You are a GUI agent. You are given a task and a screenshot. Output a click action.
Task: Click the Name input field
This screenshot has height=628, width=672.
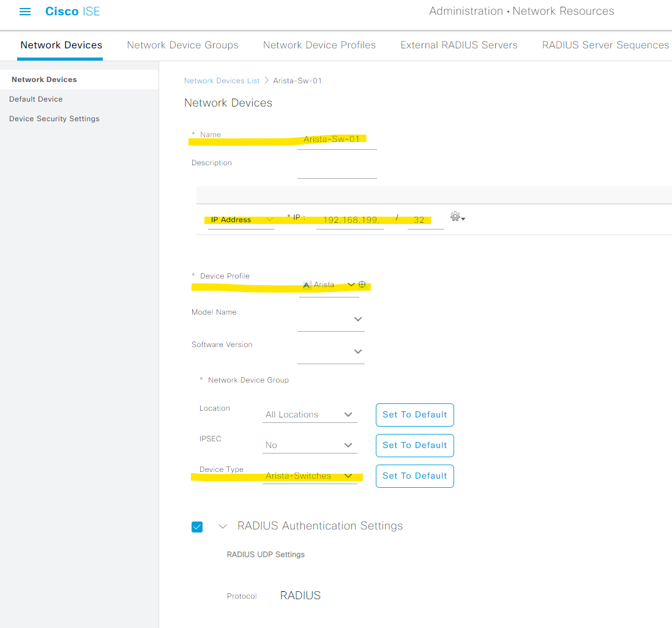pos(337,140)
